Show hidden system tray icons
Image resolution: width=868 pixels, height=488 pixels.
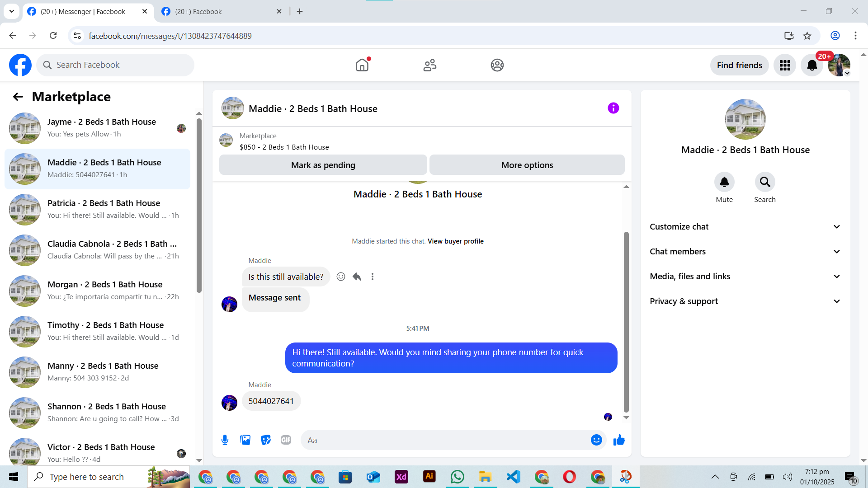[715, 477]
